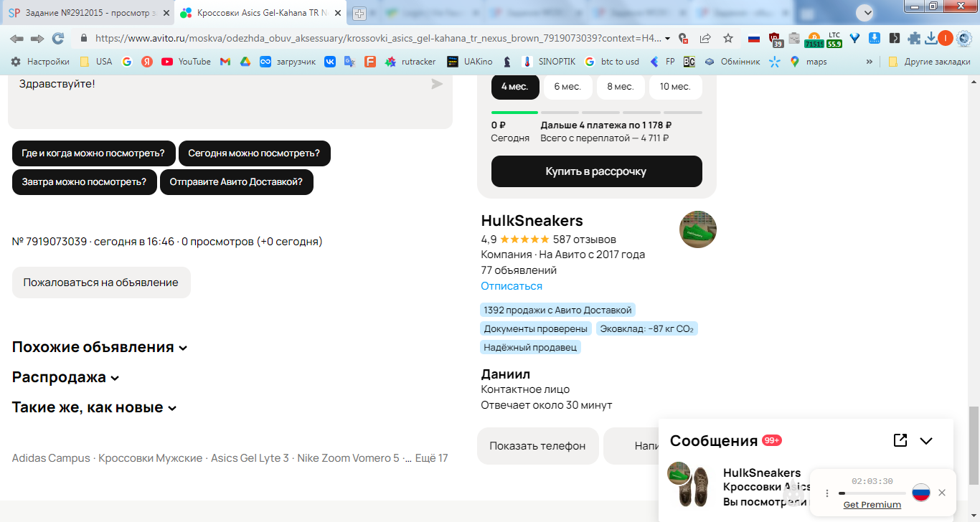
Task: Select the 6 мес. installment term
Action: [x=568, y=87]
